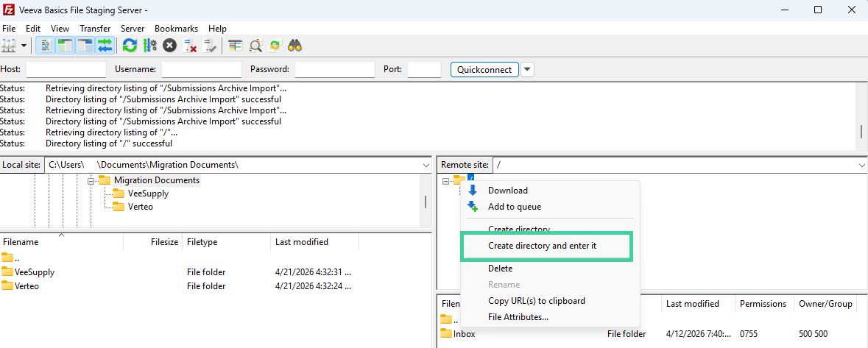Open the Transfer menu
Screen dimensions: 868x348
[95, 28]
